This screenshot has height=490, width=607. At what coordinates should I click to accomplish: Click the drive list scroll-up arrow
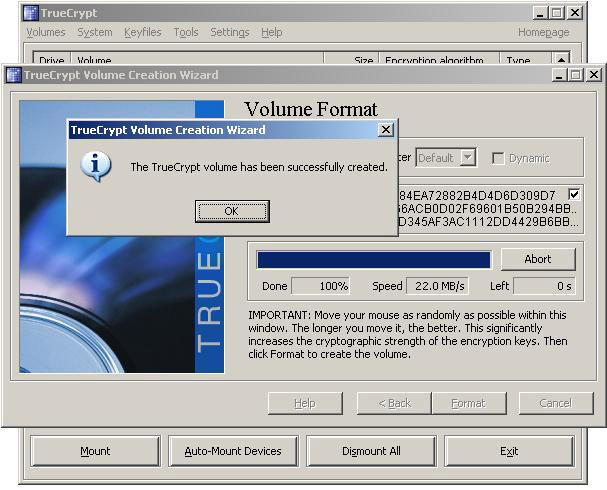[x=561, y=58]
